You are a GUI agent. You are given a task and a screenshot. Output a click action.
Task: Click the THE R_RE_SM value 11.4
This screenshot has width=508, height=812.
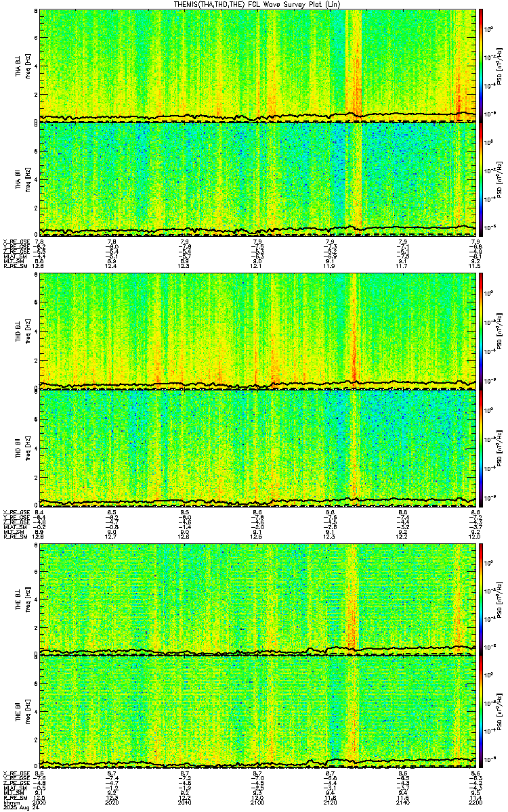pyautogui.click(x=475, y=798)
